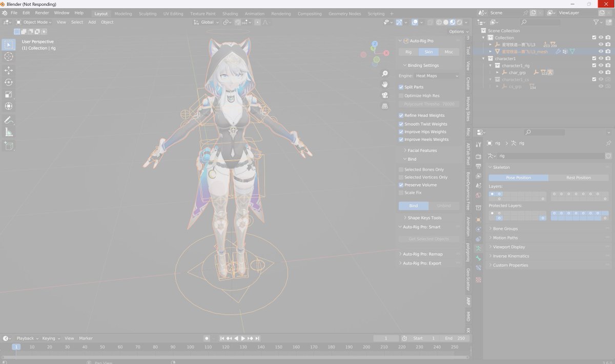The height and width of the screenshot is (364, 615).
Task: Switch to the Animation workspace tab
Action: (x=254, y=14)
